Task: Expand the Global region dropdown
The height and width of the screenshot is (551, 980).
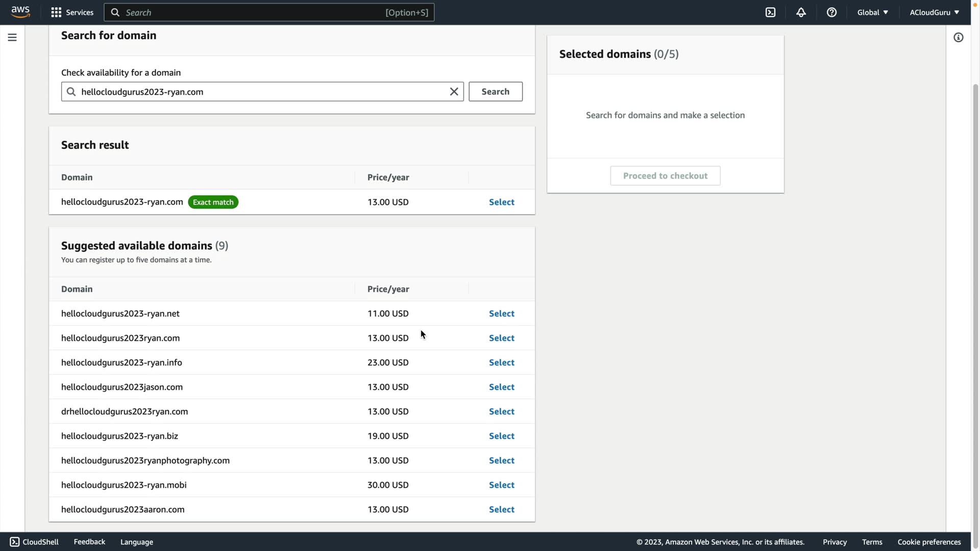Action: (x=872, y=12)
